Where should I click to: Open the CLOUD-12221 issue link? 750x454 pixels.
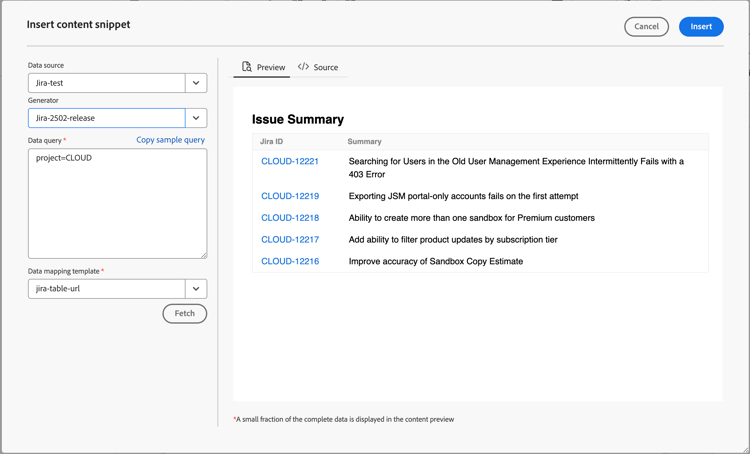(290, 161)
